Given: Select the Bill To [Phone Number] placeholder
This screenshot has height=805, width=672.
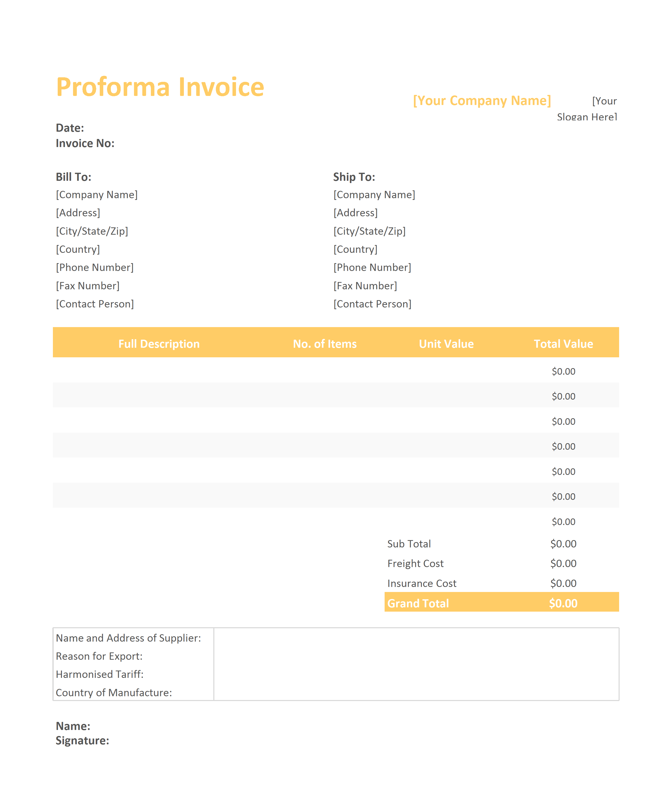Looking at the screenshot, I should [95, 268].
